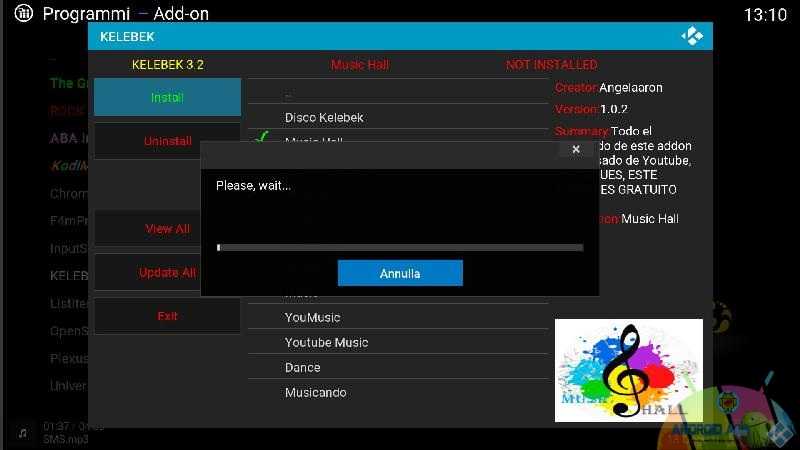The width and height of the screenshot is (800, 450).
Task: Click the KELEBEK 3.2 title label
Action: tap(167, 65)
